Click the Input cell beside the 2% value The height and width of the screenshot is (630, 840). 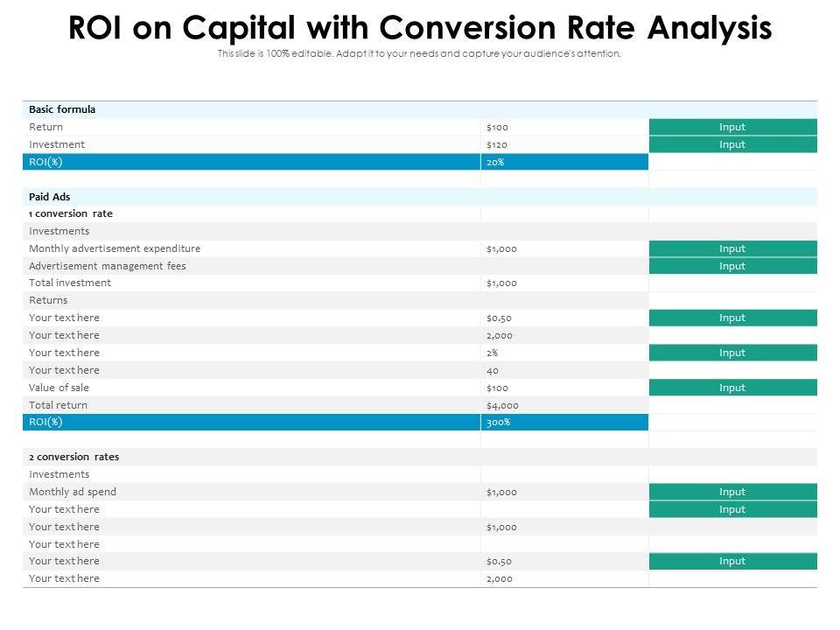point(732,353)
